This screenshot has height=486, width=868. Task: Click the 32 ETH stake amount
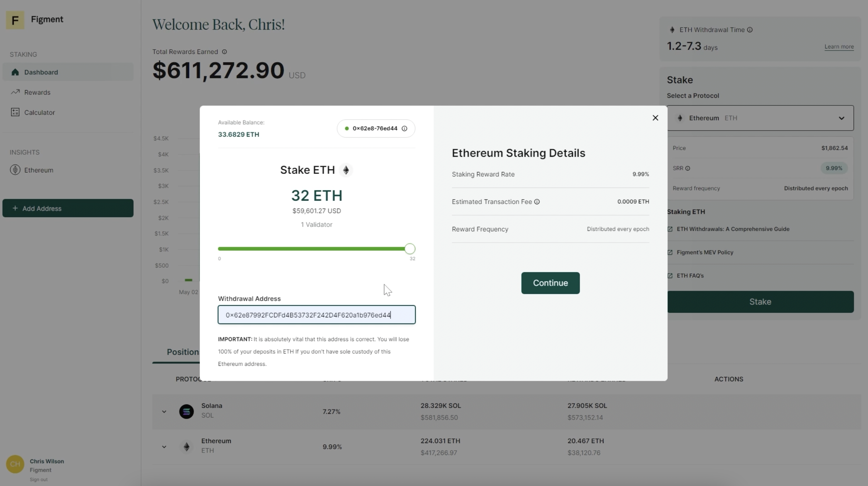click(317, 195)
